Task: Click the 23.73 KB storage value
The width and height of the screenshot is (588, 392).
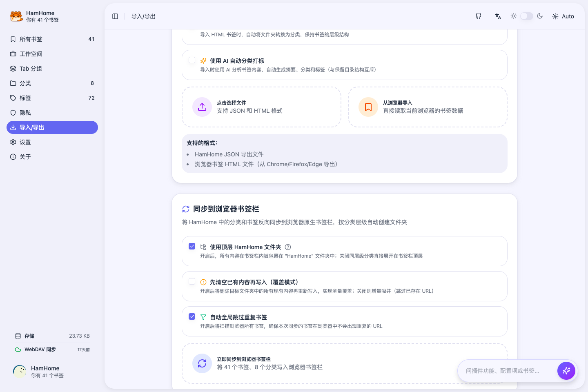Action: (x=79, y=336)
